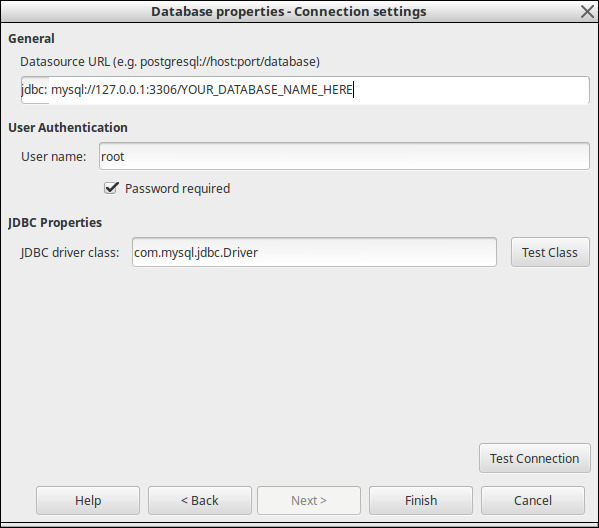Focus the User name field containing root

344,156
